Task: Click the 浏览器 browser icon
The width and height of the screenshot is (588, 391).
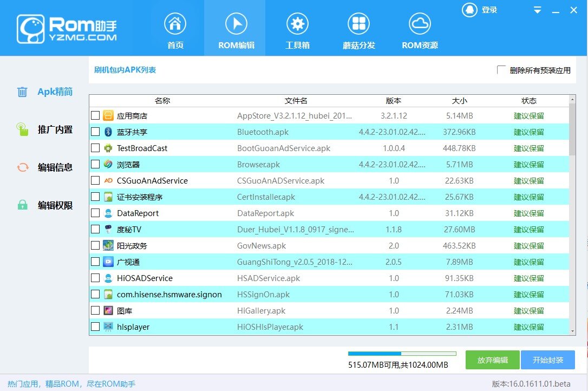Action: pos(108,164)
